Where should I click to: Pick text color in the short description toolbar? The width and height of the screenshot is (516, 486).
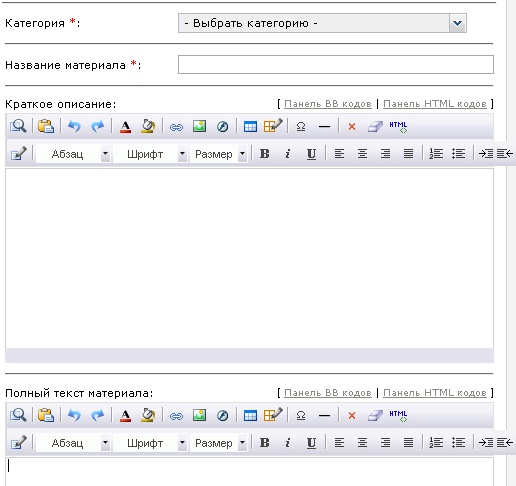[125, 127]
